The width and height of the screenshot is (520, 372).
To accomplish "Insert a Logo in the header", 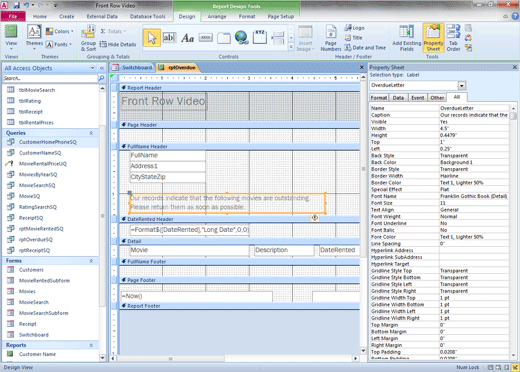I will [355, 28].
